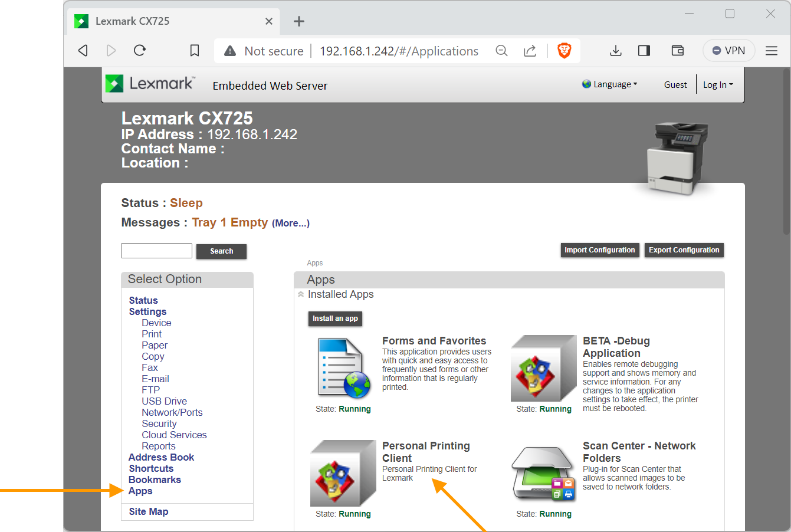This screenshot has height=532, width=791.
Task: Open the browser hamburger menu
Action: click(772, 51)
